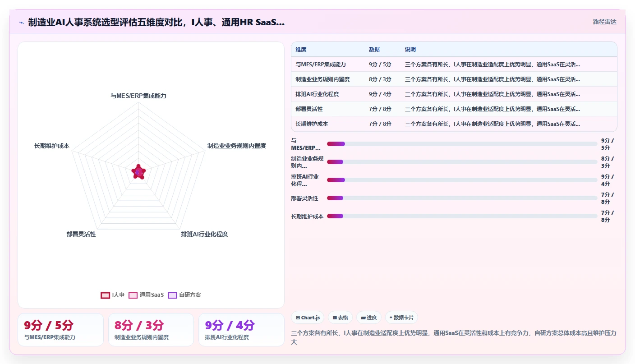Toggle the I人事 legend swatch
Viewport: 635px width, 364px height.
tap(105, 295)
